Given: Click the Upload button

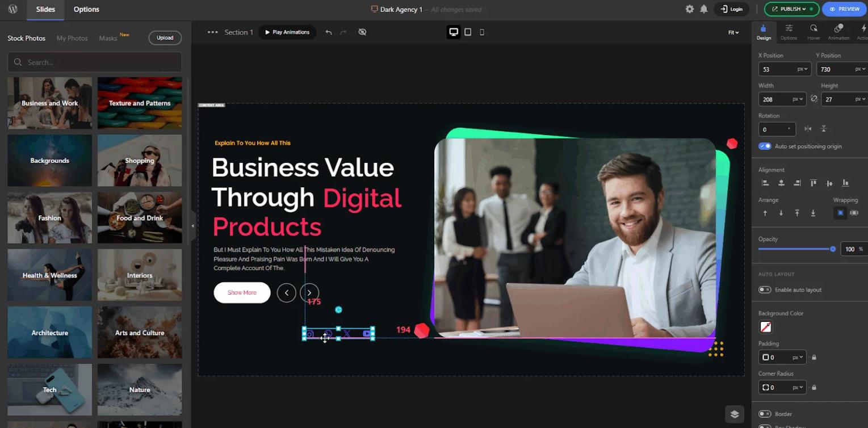Looking at the screenshot, I should (165, 38).
